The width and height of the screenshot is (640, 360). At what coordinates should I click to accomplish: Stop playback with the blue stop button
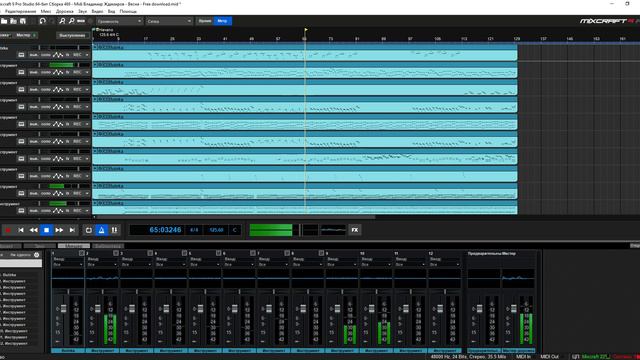(47, 230)
